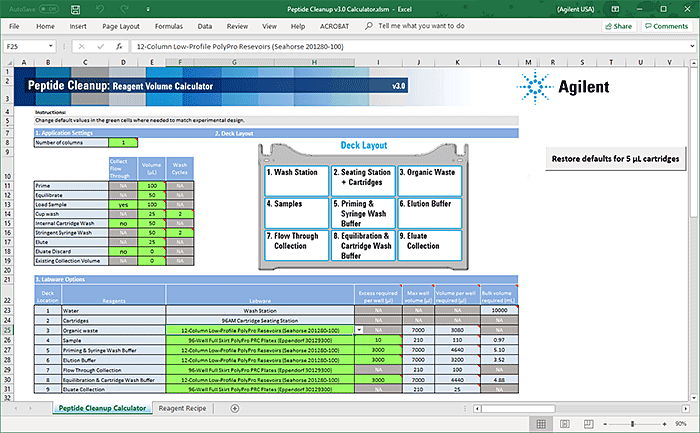
Task: Expand the formula bar chevron
Action: pos(691,46)
